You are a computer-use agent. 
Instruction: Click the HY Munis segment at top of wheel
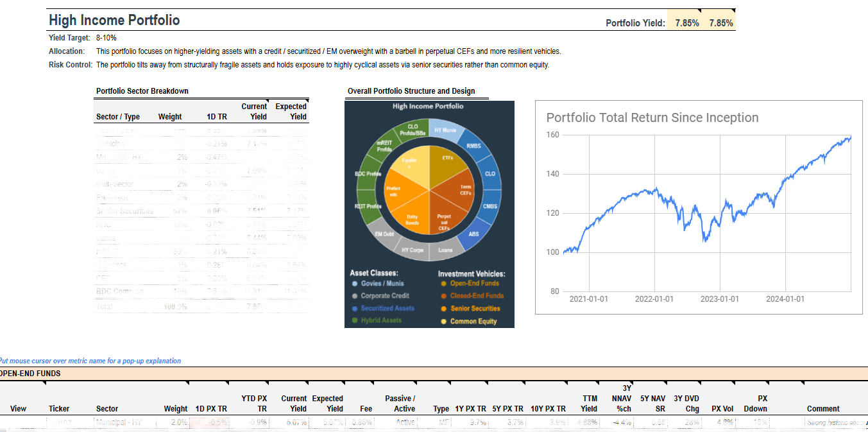(x=446, y=130)
